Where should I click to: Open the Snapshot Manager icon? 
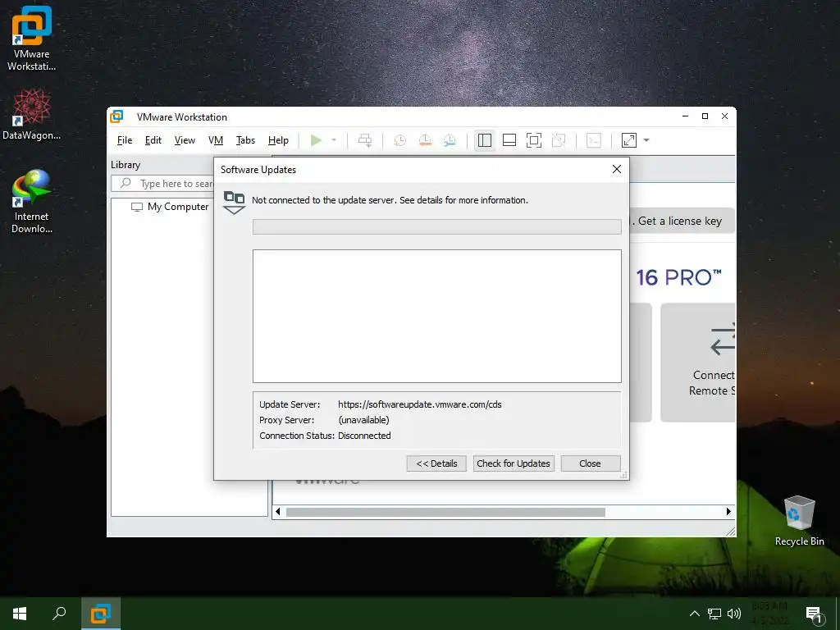(450, 140)
